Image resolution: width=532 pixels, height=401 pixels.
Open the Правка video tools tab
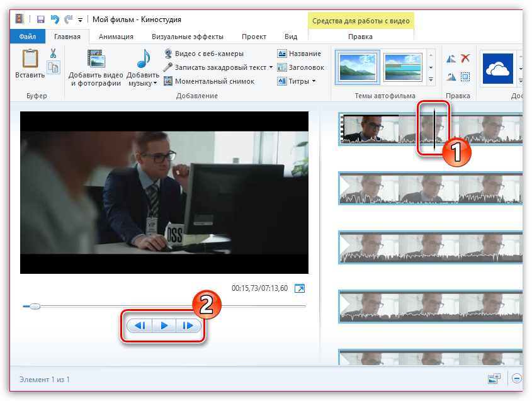click(360, 37)
